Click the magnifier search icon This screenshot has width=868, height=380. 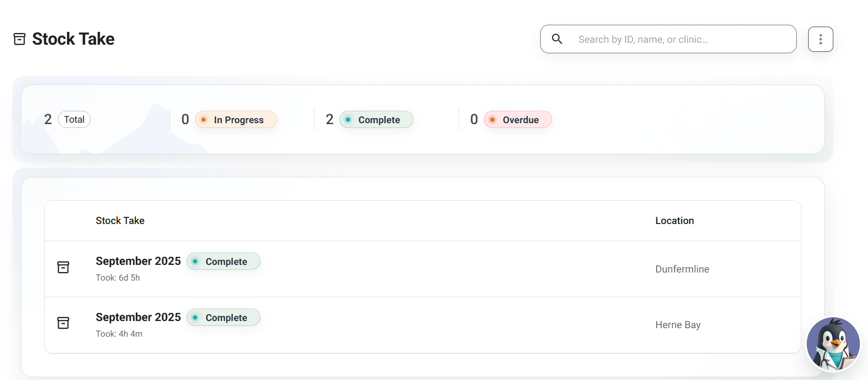pyautogui.click(x=557, y=39)
